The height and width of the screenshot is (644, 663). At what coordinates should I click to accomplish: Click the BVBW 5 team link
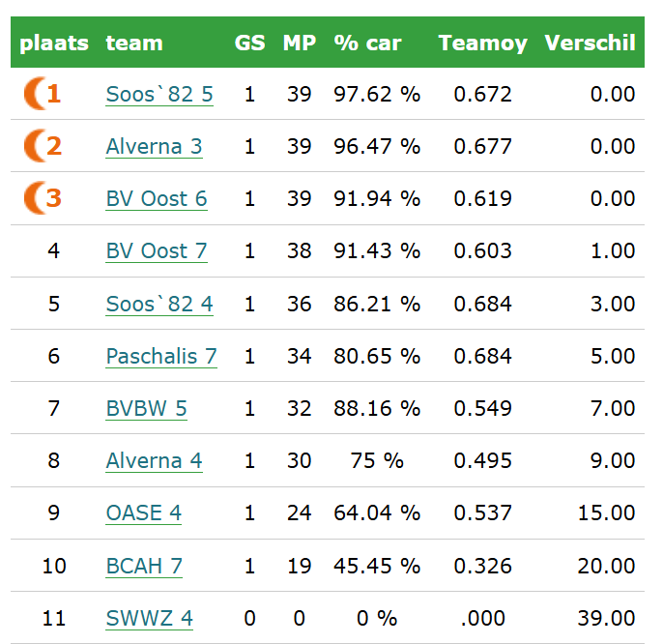[x=146, y=409]
